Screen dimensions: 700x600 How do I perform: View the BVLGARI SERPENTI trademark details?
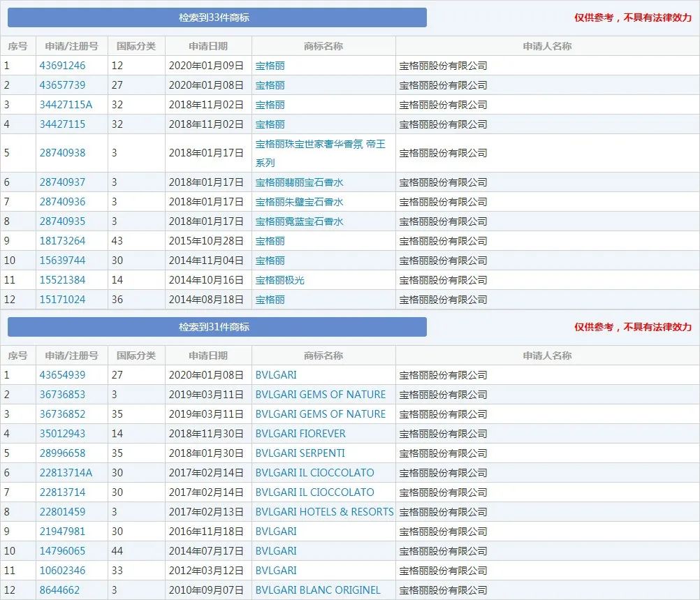(x=300, y=453)
